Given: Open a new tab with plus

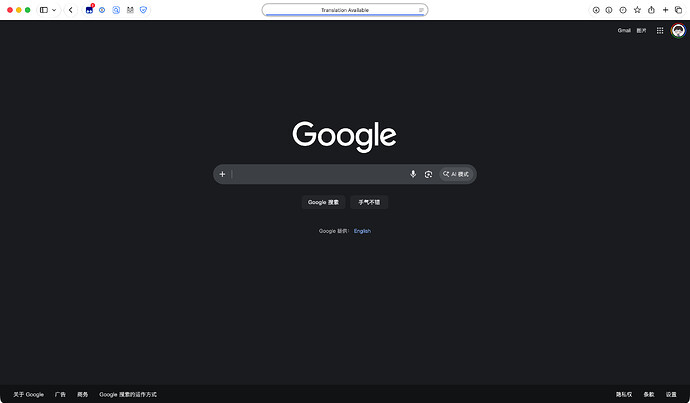Looking at the screenshot, I should [665, 10].
